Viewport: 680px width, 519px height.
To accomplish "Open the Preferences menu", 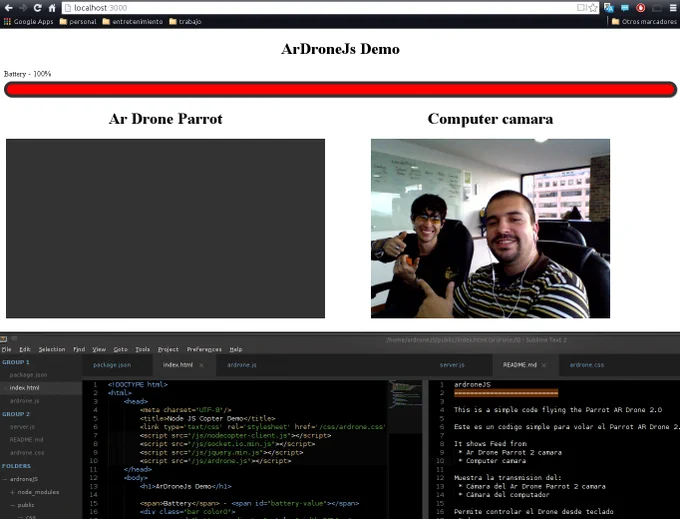I will [x=204, y=349].
